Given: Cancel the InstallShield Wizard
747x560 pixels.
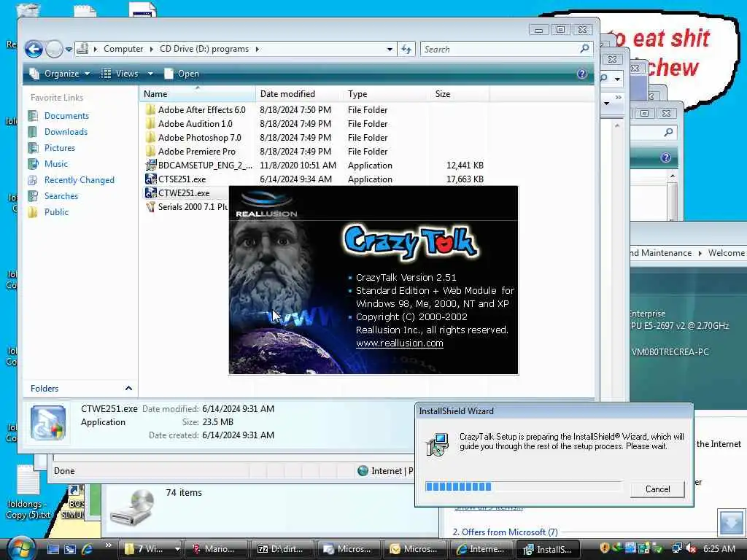Looking at the screenshot, I should pos(657,489).
